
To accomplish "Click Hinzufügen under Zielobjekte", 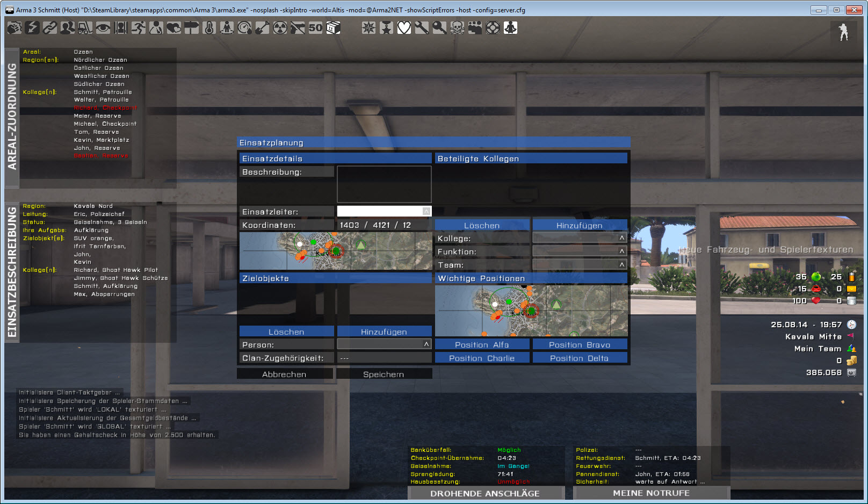I will tap(384, 332).
